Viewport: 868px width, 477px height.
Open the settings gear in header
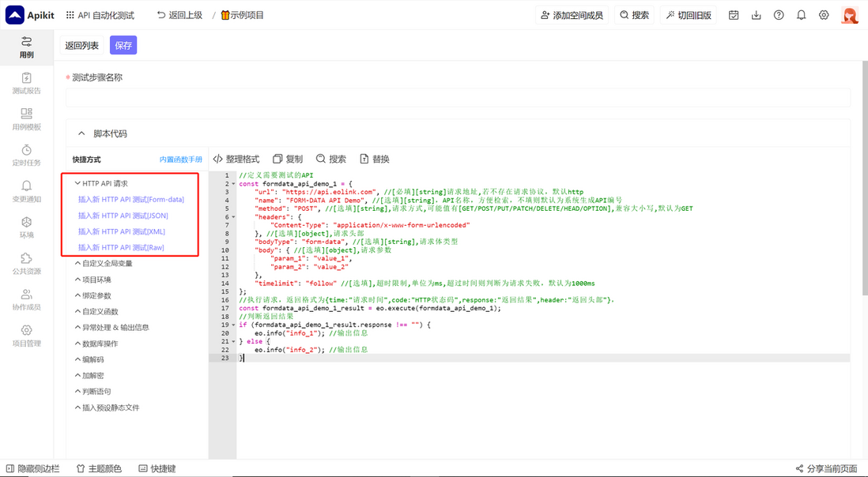(x=824, y=16)
